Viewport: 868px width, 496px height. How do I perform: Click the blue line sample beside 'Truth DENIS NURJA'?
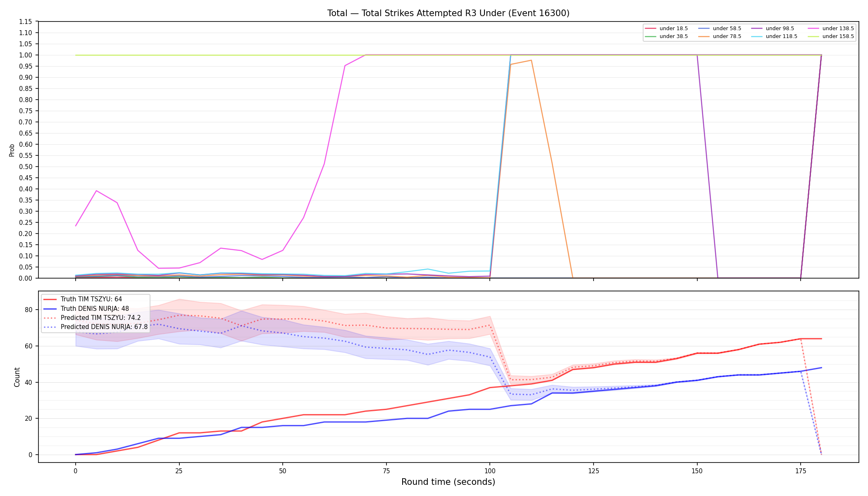click(50, 308)
